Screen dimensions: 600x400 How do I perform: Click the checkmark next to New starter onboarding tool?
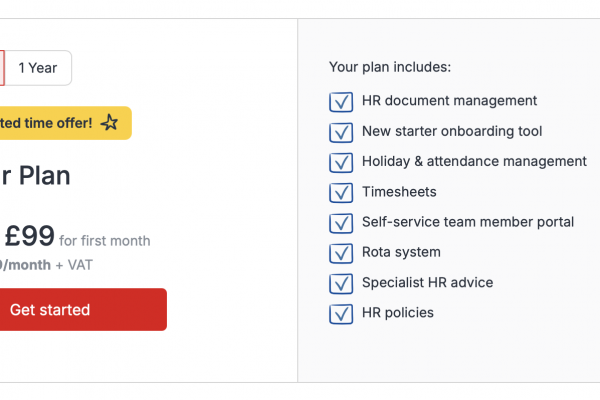click(341, 132)
